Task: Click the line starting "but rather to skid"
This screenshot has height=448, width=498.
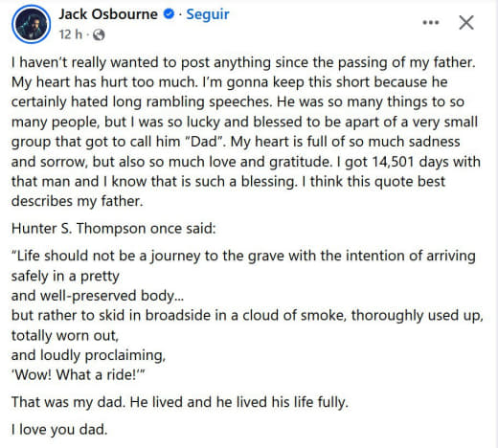Action: pyautogui.click(x=247, y=316)
